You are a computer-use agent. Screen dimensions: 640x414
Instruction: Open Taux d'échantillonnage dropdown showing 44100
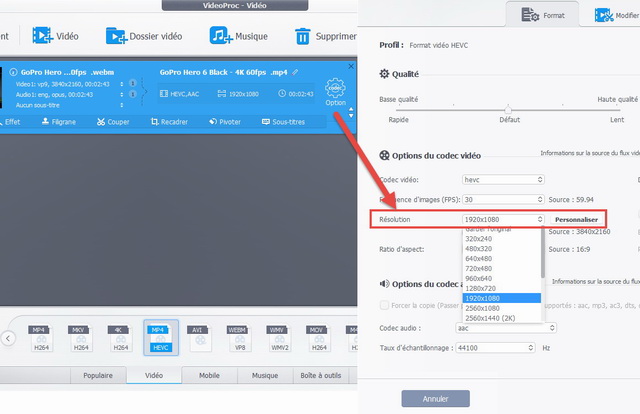[495, 348]
